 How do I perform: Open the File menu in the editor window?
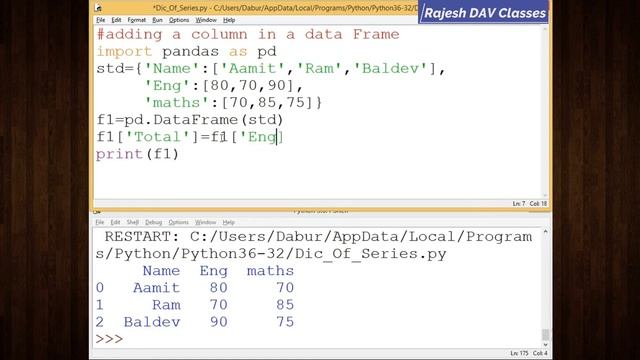100,20
